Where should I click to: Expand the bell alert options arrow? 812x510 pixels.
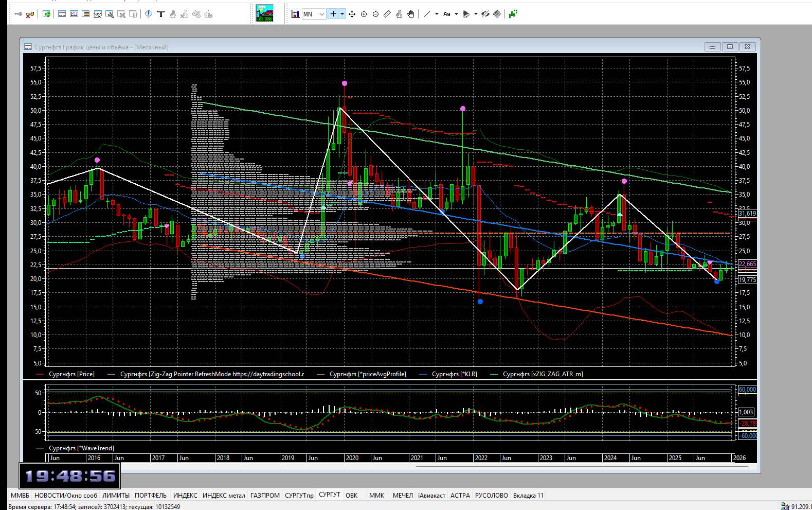point(476,14)
